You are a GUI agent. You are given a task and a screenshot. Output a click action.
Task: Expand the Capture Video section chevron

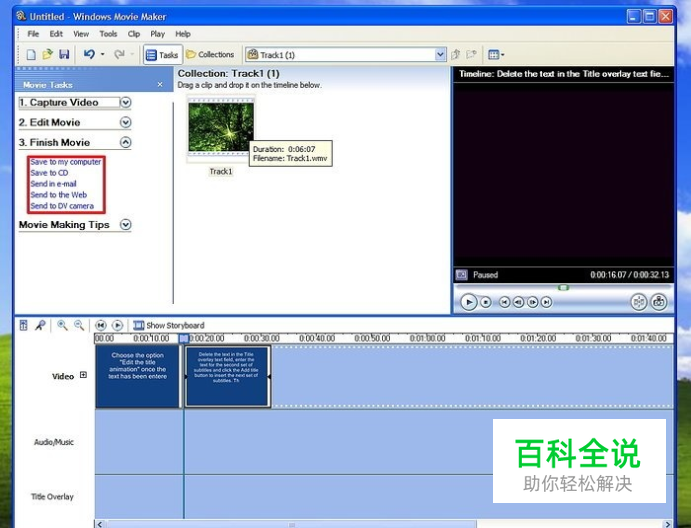[126, 102]
